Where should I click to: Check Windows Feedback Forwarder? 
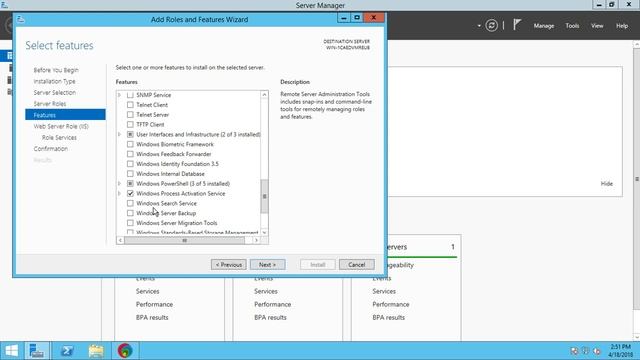pyautogui.click(x=130, y=154)
